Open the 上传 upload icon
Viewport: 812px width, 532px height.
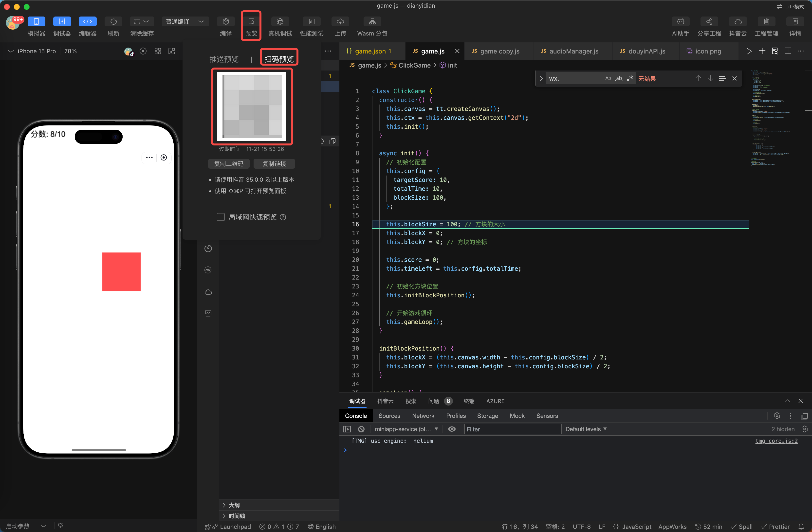pos(340,22)
